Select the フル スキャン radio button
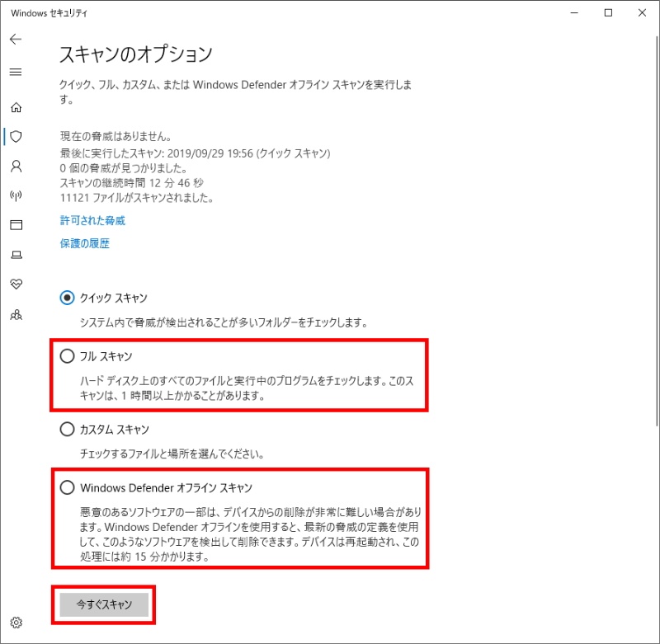660x644 pixels. (x=68, y=356)
